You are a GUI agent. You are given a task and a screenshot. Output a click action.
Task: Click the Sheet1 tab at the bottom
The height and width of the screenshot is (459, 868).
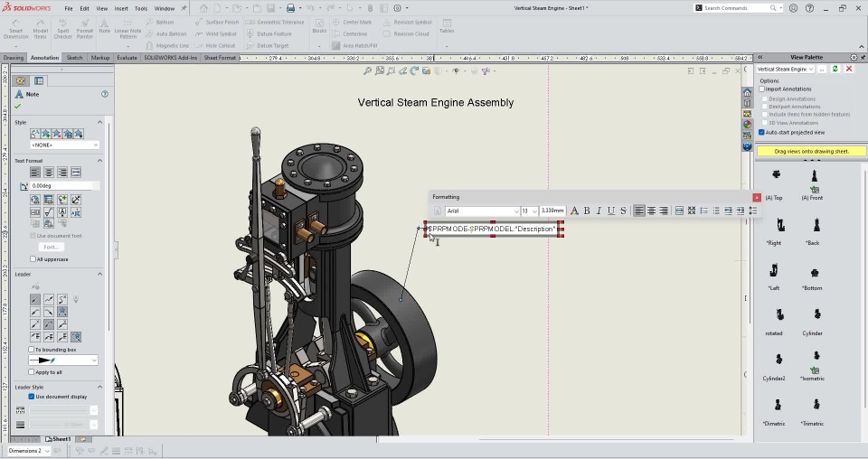(61, 439)
